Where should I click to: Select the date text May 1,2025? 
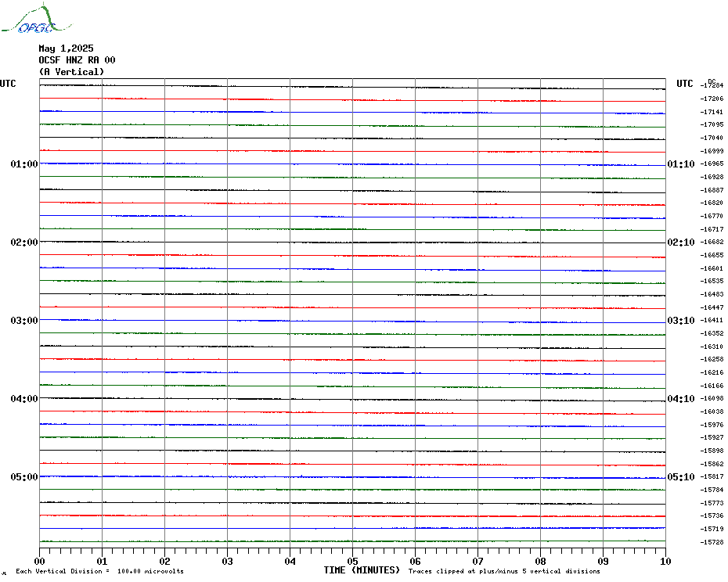(66, 48)
